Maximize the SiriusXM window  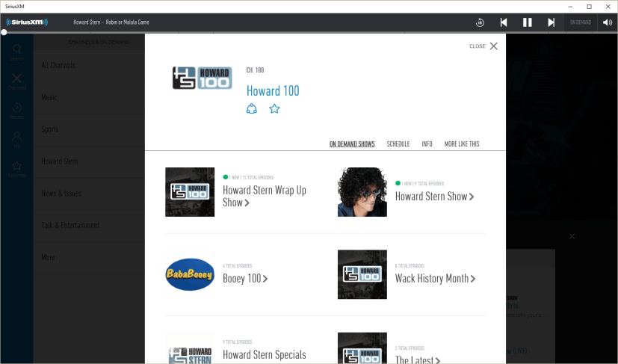[x=589, y=7]
